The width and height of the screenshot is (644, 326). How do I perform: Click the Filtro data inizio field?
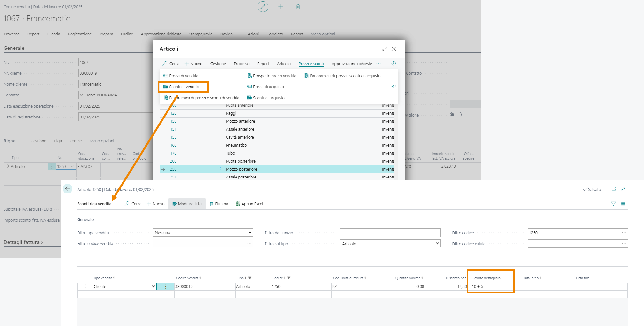(390, 232)
